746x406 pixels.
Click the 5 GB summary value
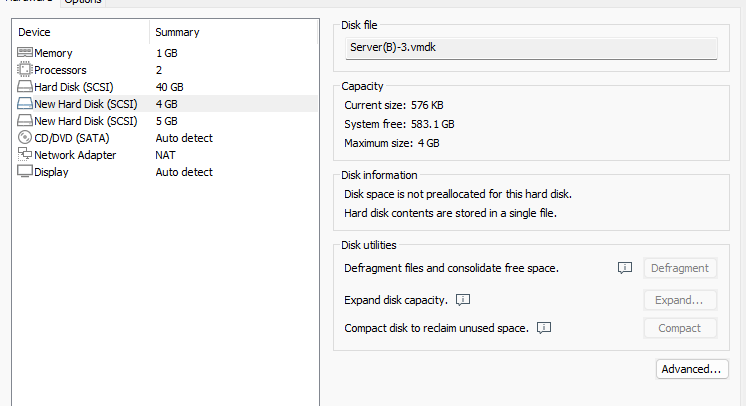pos(167,121)
